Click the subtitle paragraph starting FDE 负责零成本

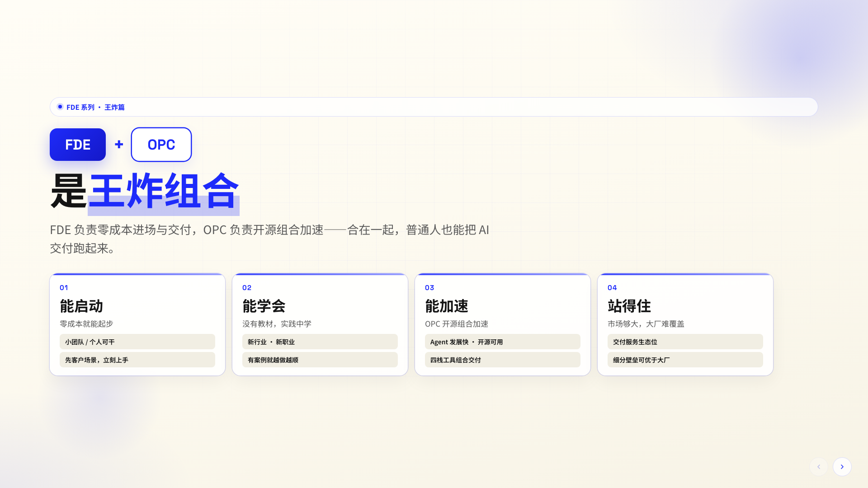tap(269, 239)
